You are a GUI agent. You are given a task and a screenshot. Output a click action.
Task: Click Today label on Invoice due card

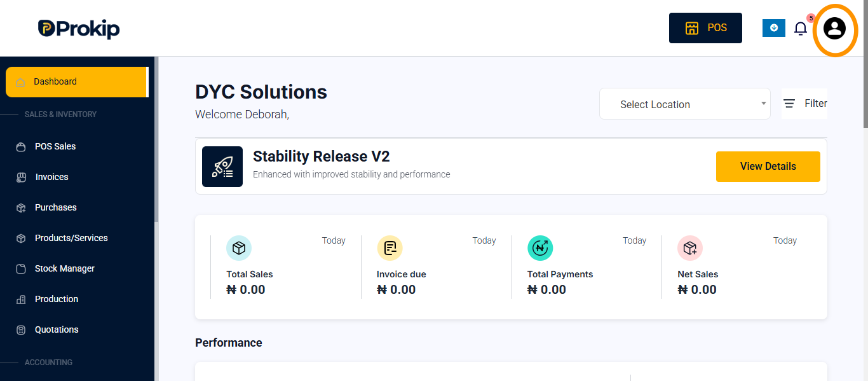pyautogui.click(x=484, y=240)
